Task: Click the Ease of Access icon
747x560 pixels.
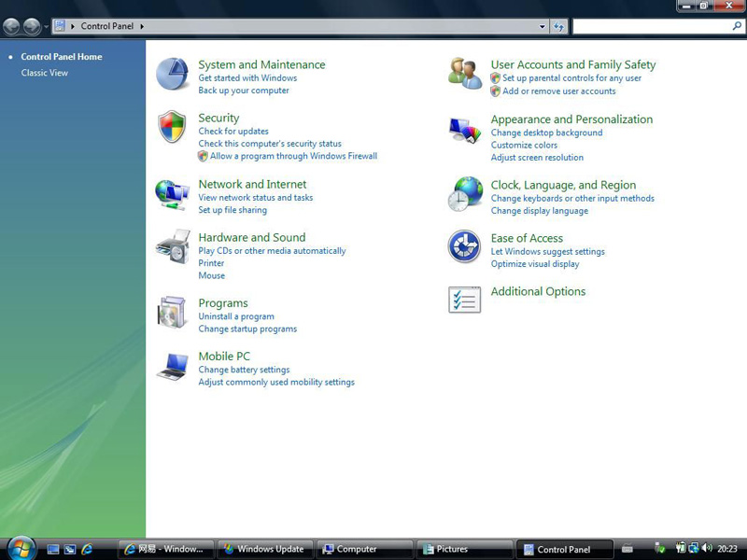Action: [x=464, y=246]
